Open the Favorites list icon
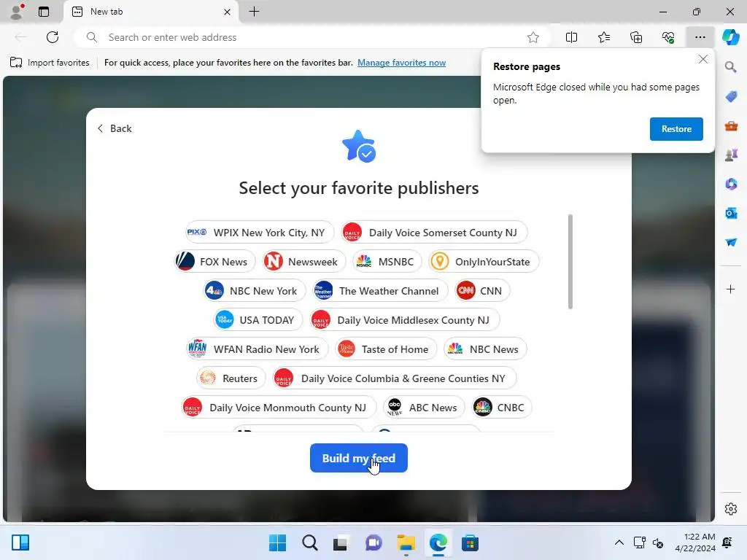This screenshot has height=560, width=747. 603,37
